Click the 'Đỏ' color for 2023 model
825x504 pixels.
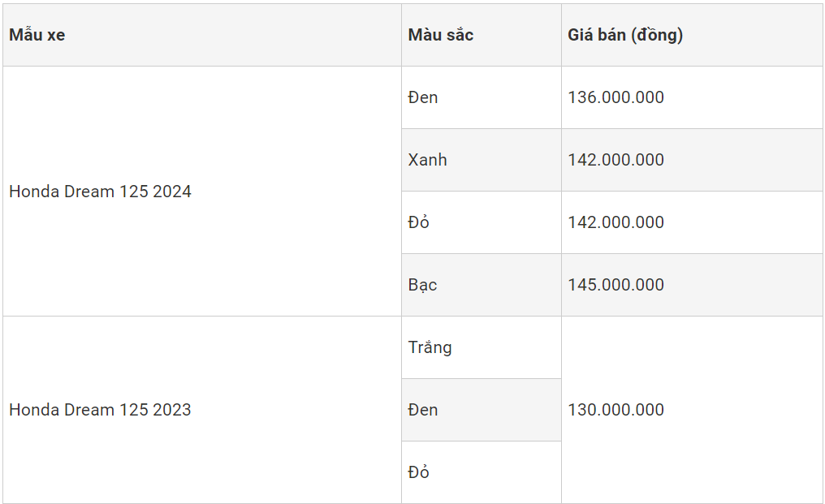click(419, 472)
